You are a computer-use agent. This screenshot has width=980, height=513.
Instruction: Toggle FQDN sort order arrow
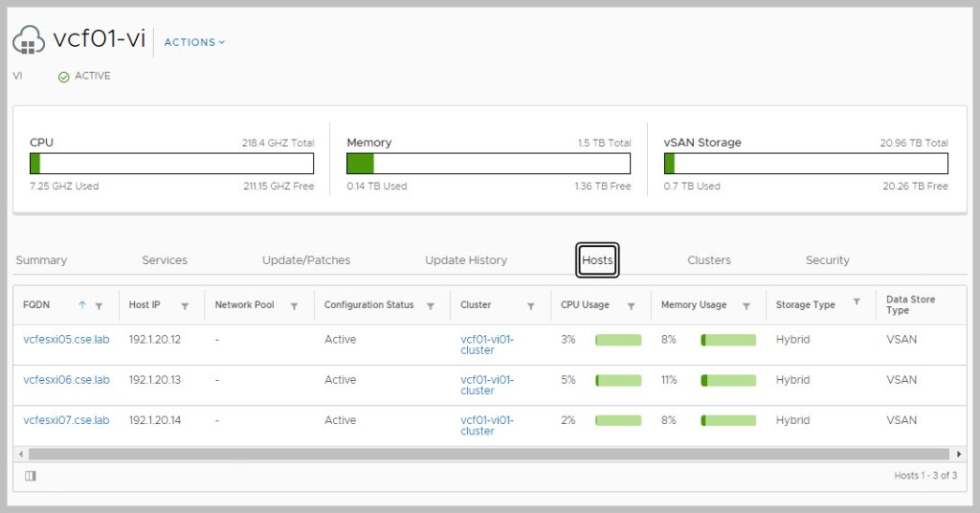click(x=82, y=305)
